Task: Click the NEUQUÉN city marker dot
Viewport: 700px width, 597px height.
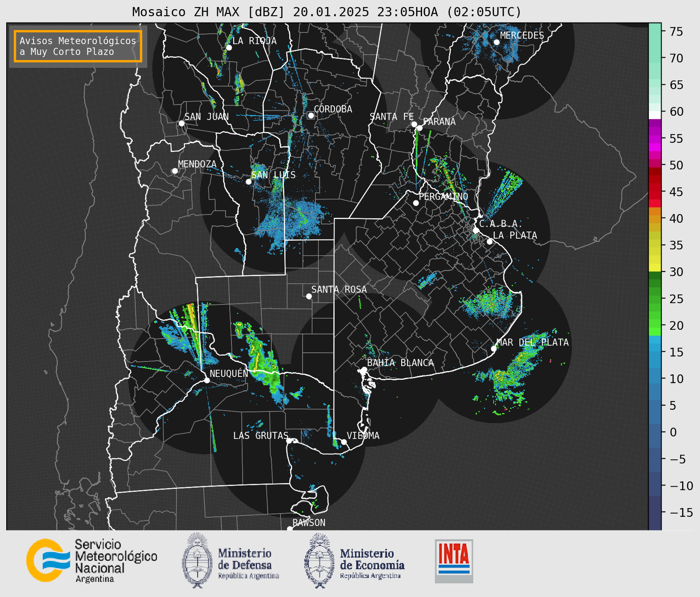Action: pos(207,380)
